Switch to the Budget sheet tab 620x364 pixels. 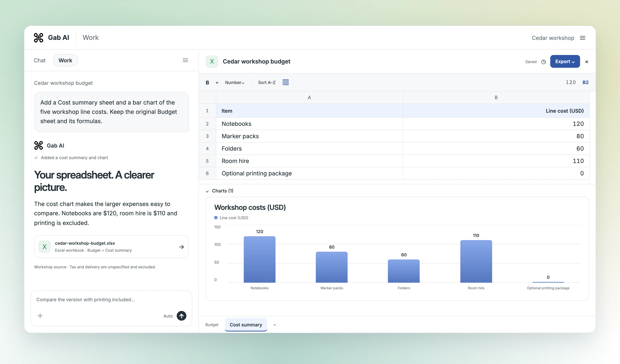pos(212,325)
